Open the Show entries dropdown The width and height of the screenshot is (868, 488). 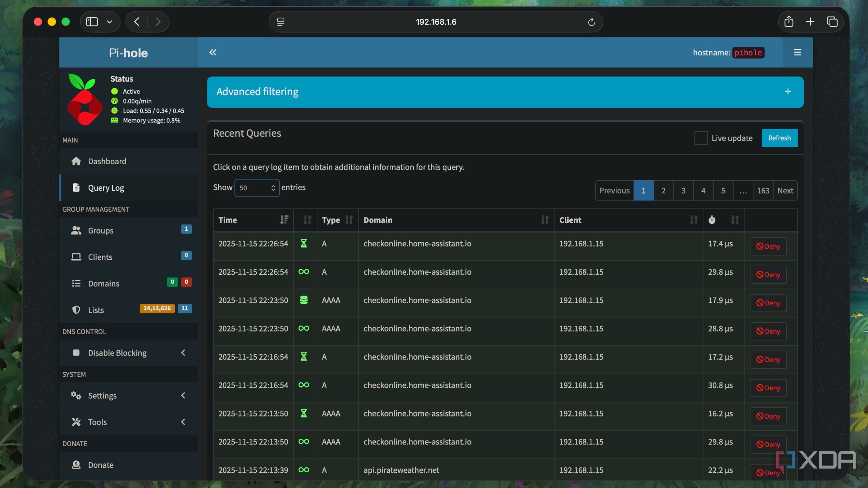pos(257,188)
